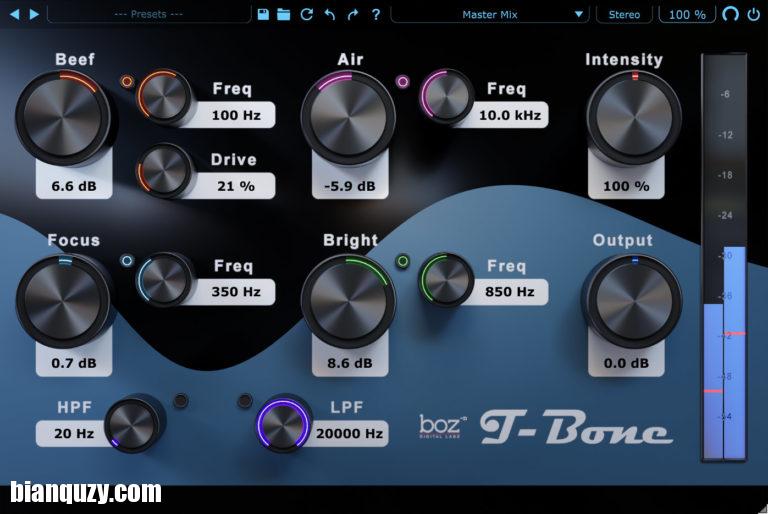Click the LPF 20000 Hz value field

pos(349,433)
